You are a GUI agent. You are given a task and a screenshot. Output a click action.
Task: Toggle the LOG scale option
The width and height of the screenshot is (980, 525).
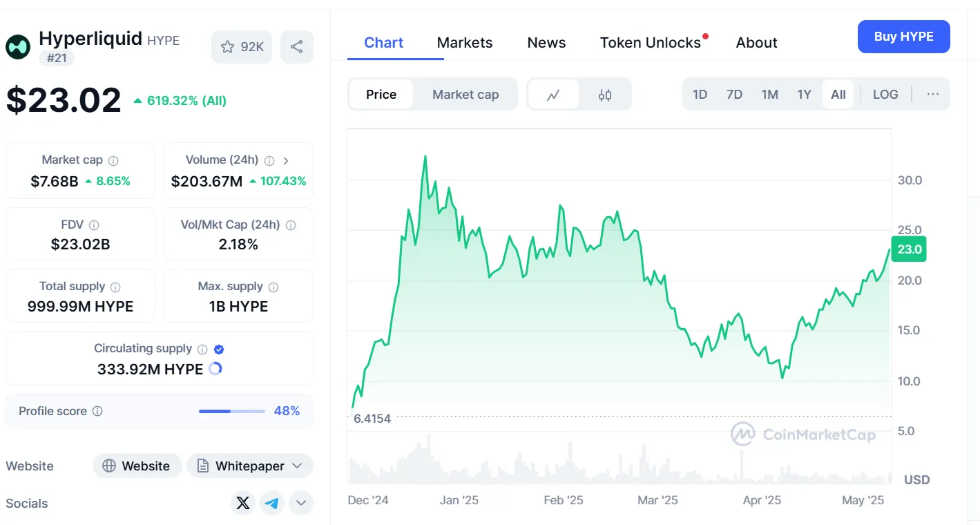(x=885, y=95)
